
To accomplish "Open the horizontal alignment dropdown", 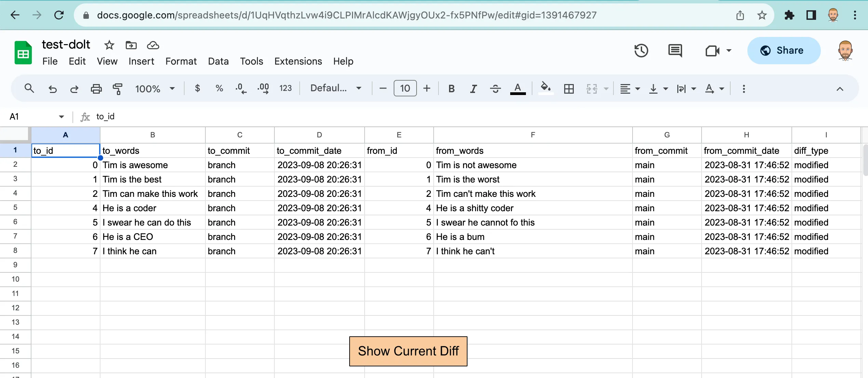I will [638, 89].
